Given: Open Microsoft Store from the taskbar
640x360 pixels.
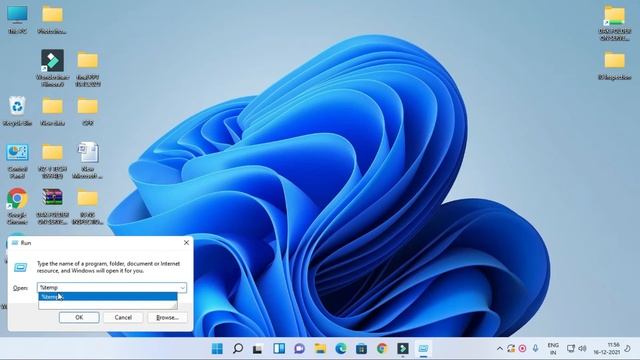Looking at the screenshot, I should [361, 349].
